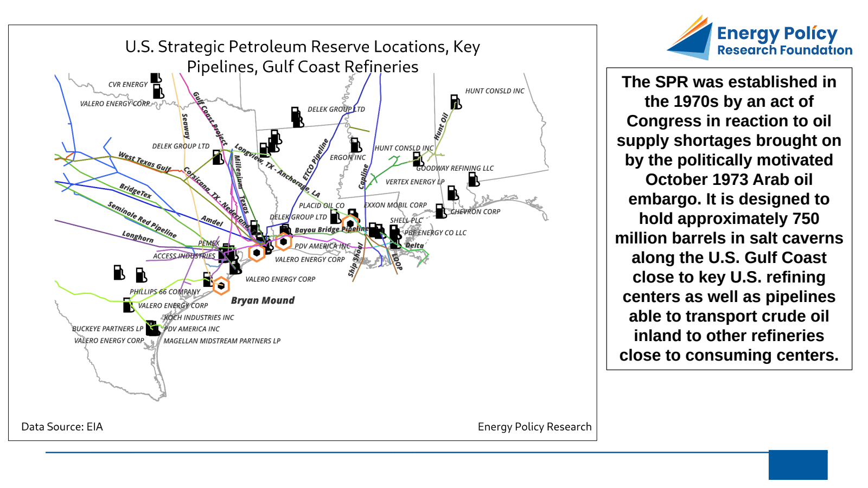Image resolution: width=868 pixels, height=488 pixels.
Task: Click the Longview, TX - Anchorage, LA label
Action: (277, 170)
